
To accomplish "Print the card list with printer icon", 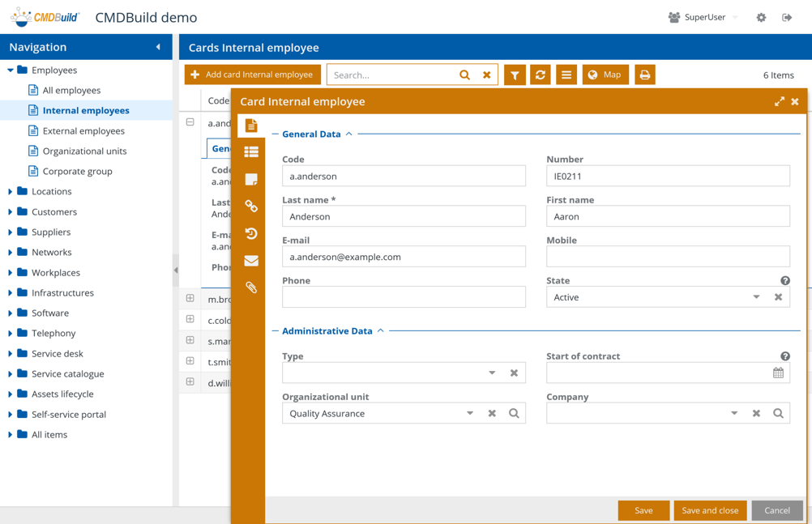I will point(645,75).
